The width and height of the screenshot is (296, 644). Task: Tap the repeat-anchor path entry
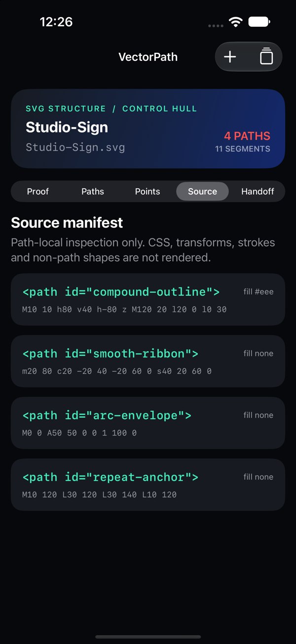(x=148, y=484)
